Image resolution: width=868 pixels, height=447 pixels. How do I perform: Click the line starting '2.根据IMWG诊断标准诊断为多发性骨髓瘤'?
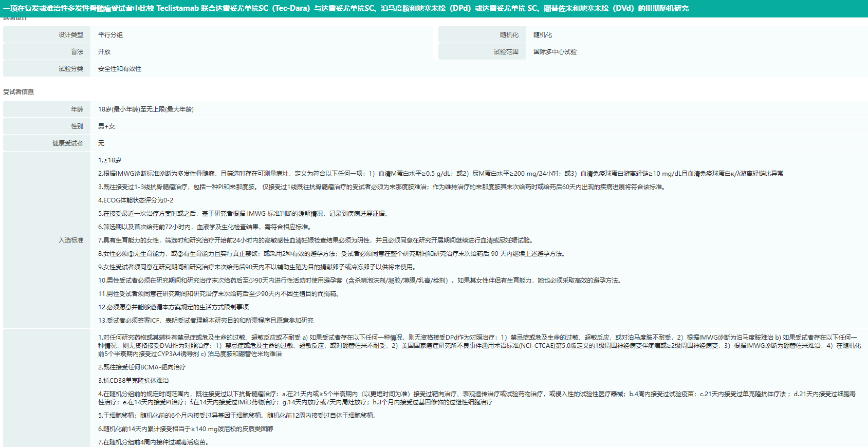pos(441,174)
